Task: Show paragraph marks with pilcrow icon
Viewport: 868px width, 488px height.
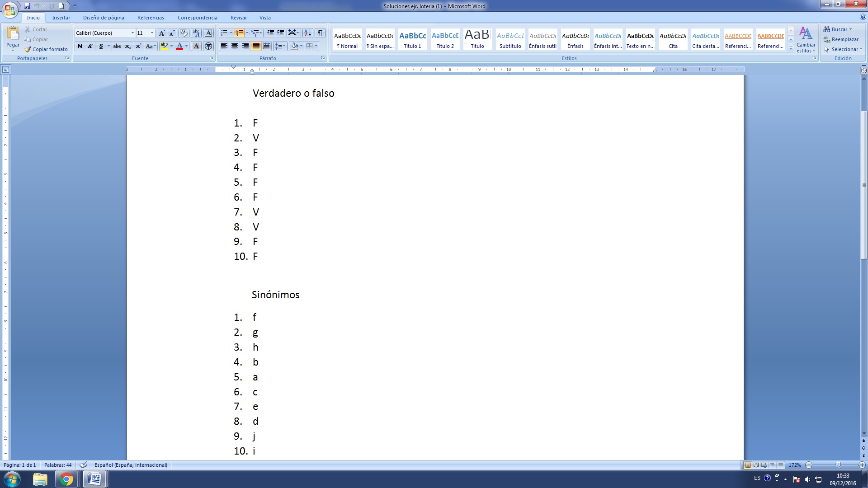Action: click(x=320, y=33)
